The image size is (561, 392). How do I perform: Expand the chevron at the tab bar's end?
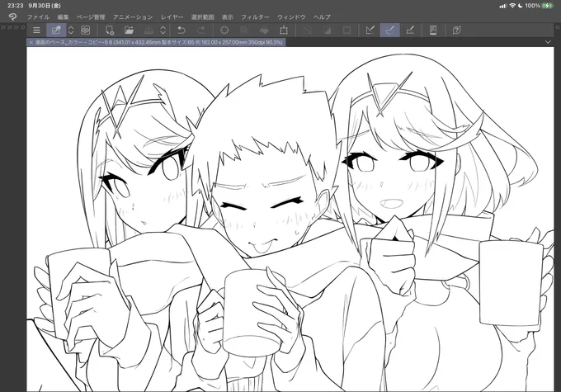pyautogui.click(x=548, y=42)
